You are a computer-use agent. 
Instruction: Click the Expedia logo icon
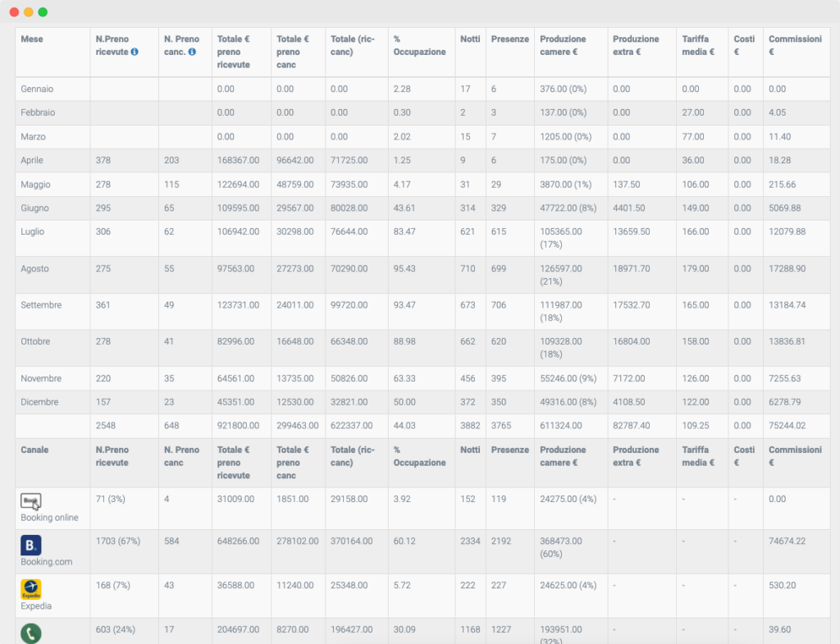[x=31, y=589]
